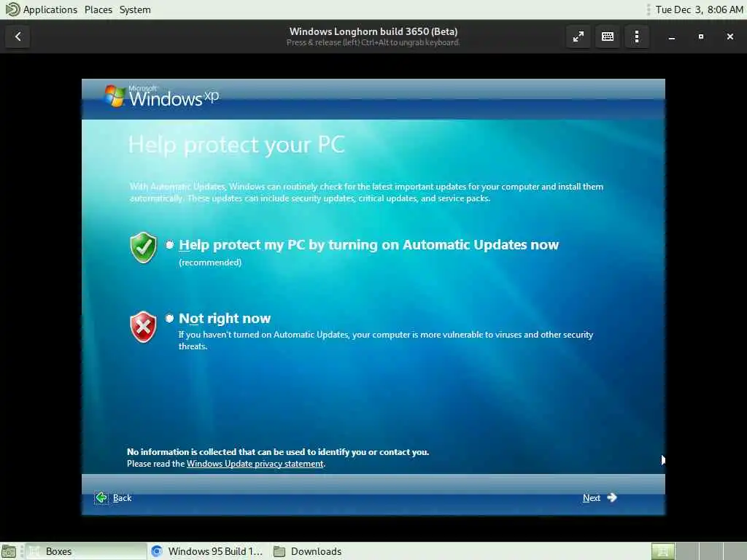Open the Applications menu
The image size is (747, 560).
[x=50, y=9]
